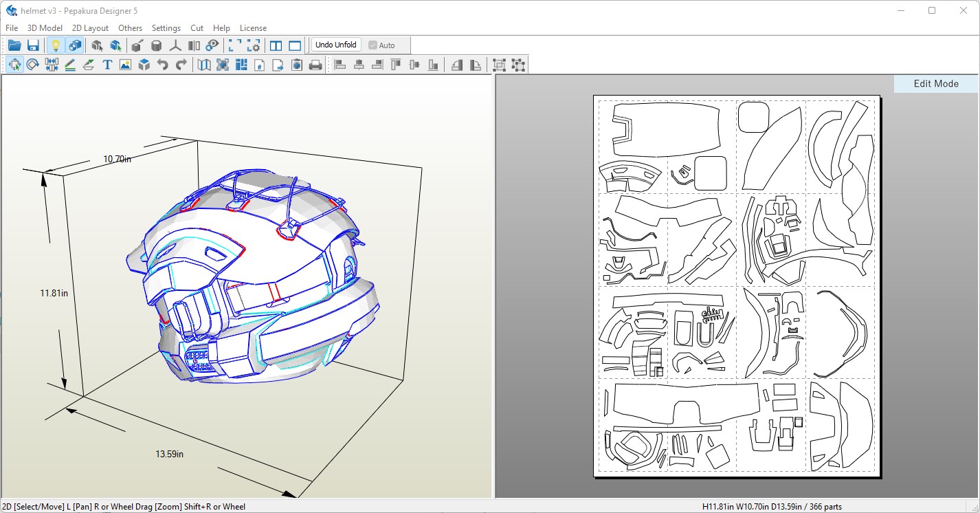The image size is (980, 513).
Task: Align selected parts to the left
Action: coord(339,65)
